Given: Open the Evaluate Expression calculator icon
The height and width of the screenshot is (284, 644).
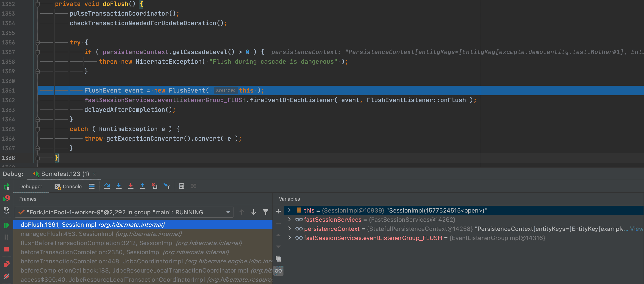Looking at the screenshot, I should click(x=181, y=186).
